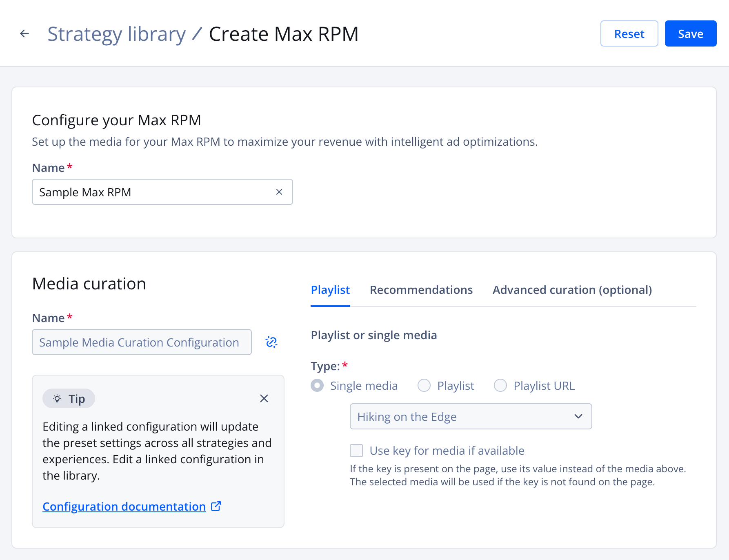
Task: Save the Max RPM strategy
Action: [x=690, y=33]
